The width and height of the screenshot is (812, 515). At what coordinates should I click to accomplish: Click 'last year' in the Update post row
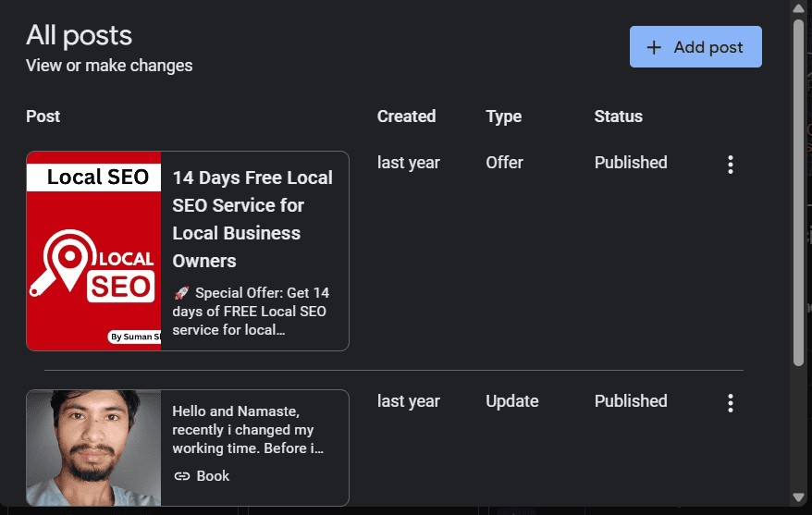click(x=409, y=401)
